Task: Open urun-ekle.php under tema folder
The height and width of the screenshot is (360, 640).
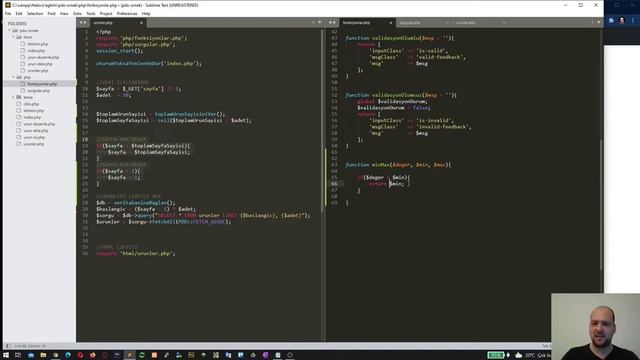Action: [36, 131]
